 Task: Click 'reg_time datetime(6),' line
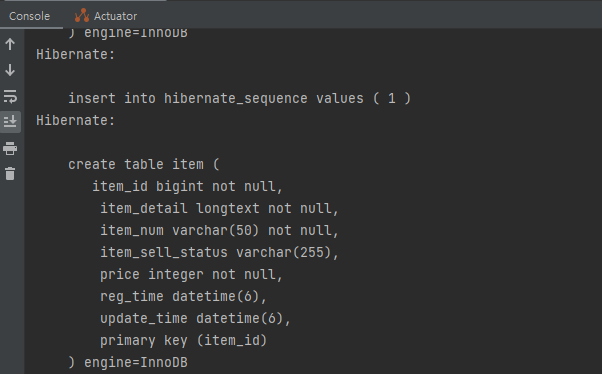[183, 296]
